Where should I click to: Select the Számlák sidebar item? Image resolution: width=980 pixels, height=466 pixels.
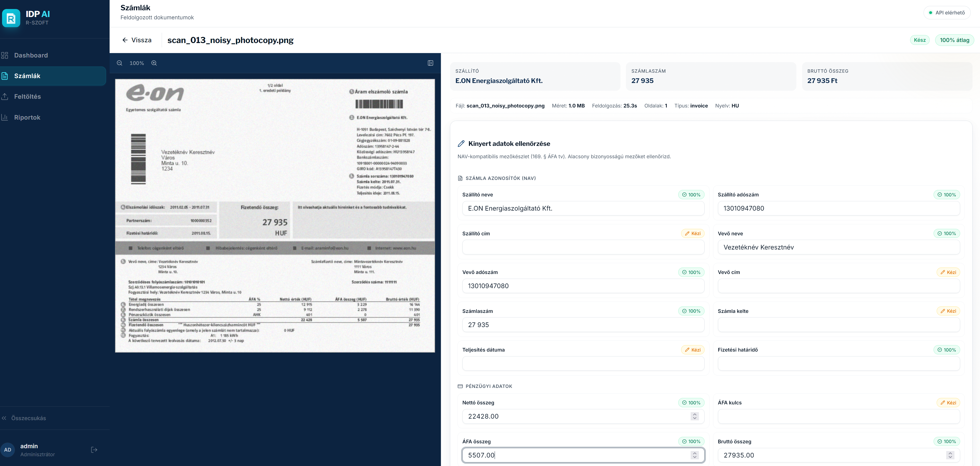27,76
